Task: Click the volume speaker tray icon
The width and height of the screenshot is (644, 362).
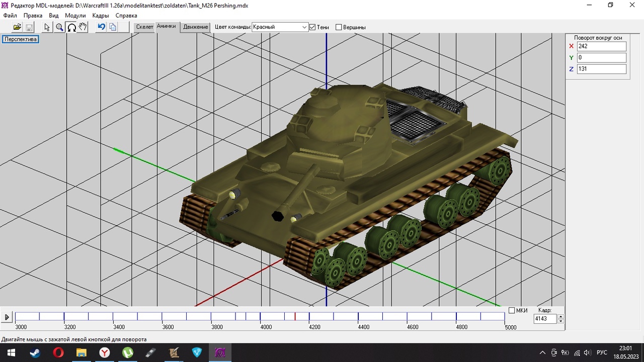Action: 588,352
